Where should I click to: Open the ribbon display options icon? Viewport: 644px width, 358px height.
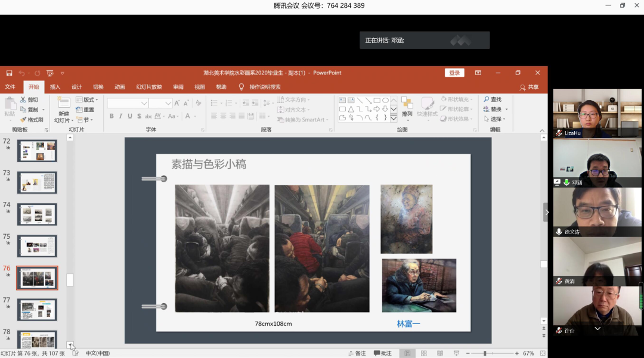click(x=478, y=73)
